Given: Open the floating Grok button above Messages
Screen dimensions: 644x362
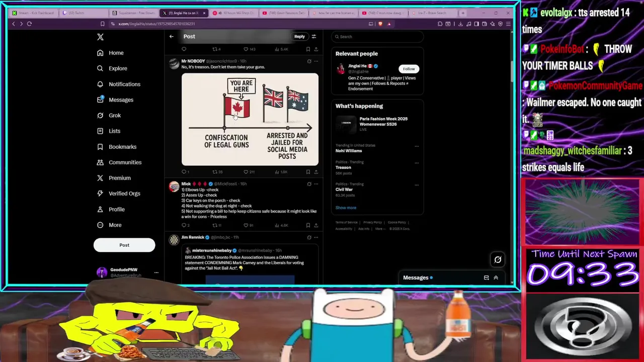Looking at the screenshot, I should [x=498, y=259].
